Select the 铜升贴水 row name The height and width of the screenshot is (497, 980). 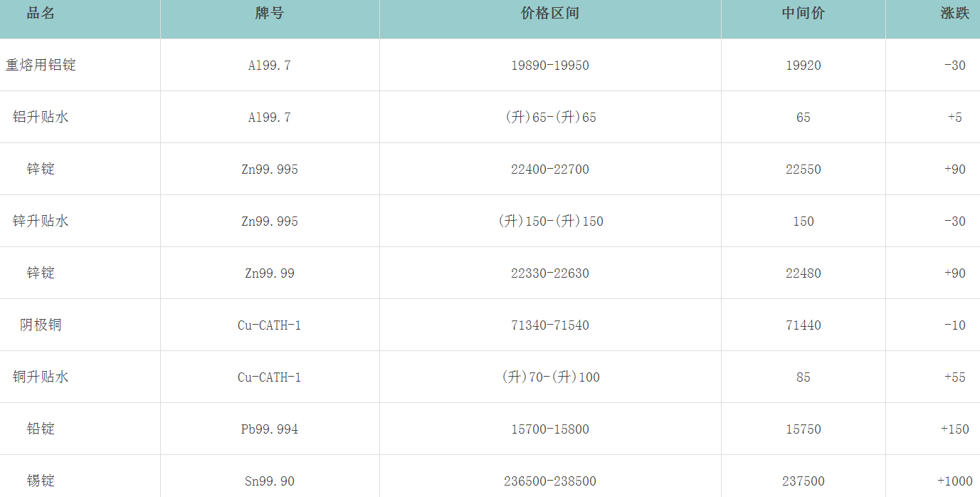tap(41, 377)
